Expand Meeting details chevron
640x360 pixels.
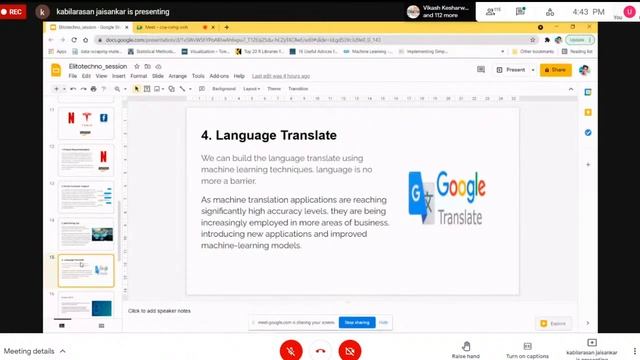pos(63,351)
